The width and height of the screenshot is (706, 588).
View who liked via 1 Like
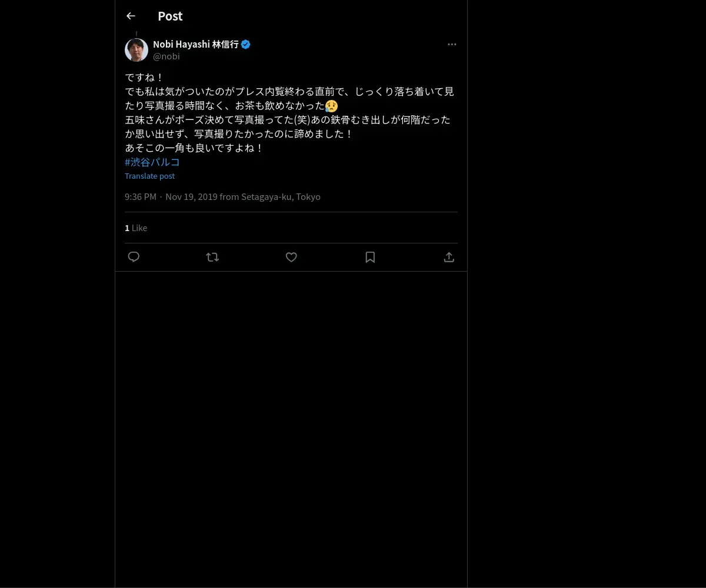click(x=136, y=228)
